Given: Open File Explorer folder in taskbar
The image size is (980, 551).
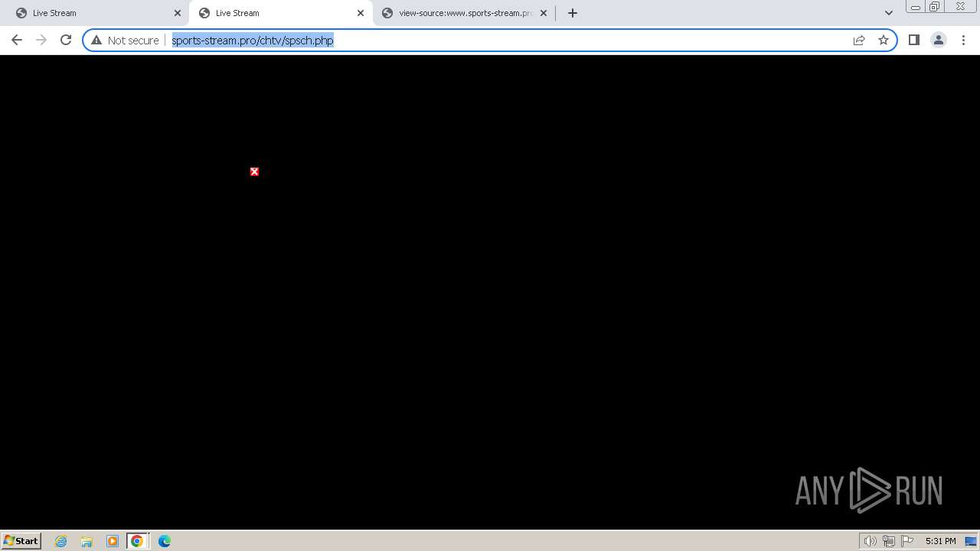Looking at the screenshot, I should (87, 541).
